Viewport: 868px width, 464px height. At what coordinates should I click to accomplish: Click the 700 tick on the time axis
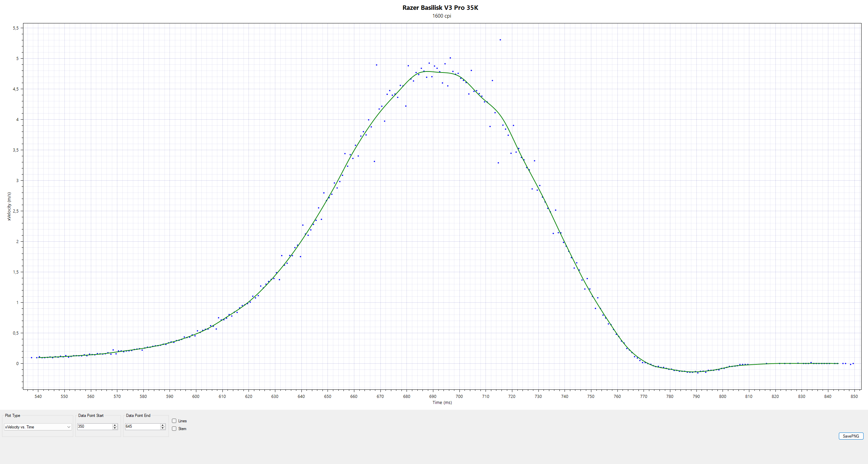coord(459,396)
